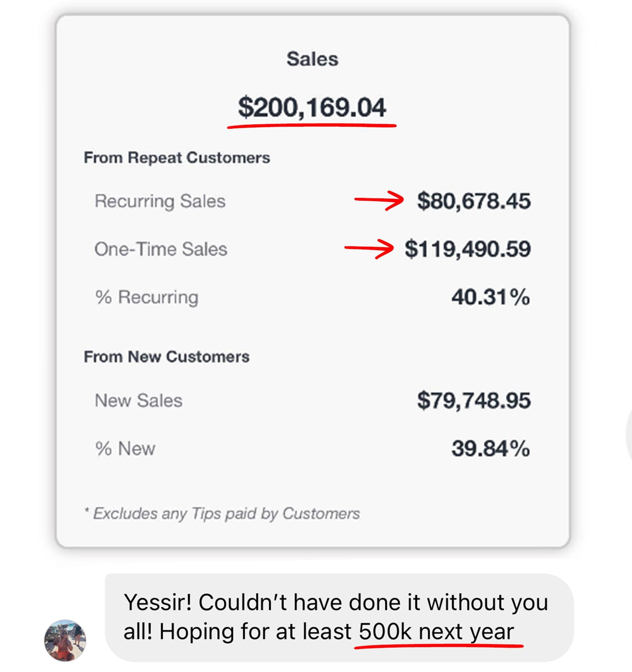632x672 pixels.
Task: Click the Excludes any Tips footnote
Action: pos(222,514)
